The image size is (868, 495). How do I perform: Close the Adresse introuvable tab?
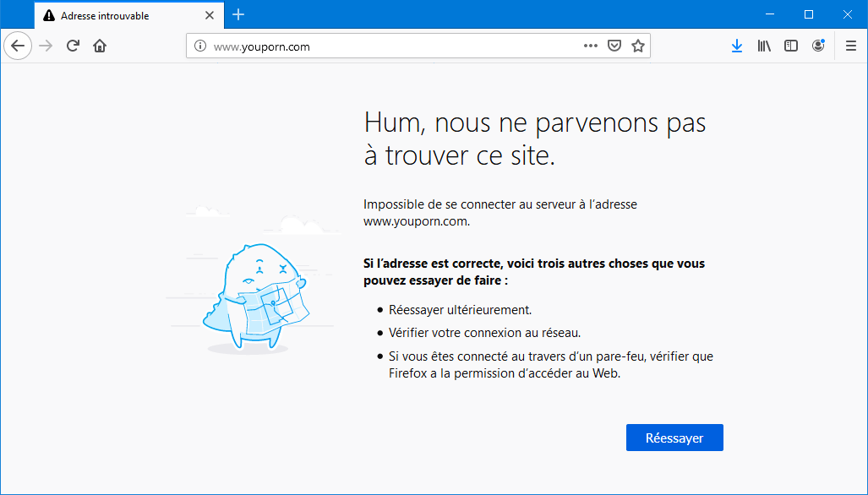(x=210, y=15)
